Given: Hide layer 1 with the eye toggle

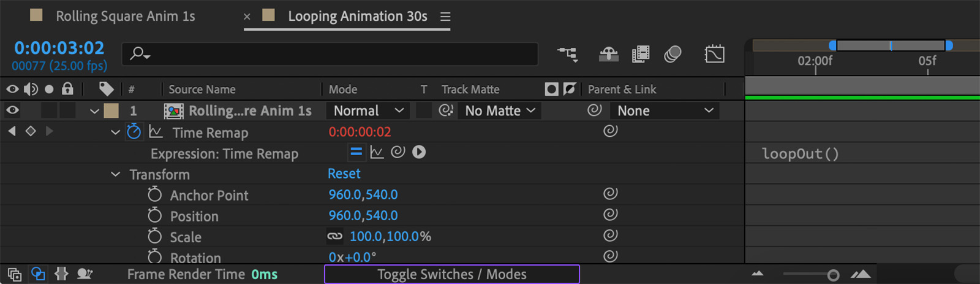Looking at the screenshot, I should click(12, 110).
